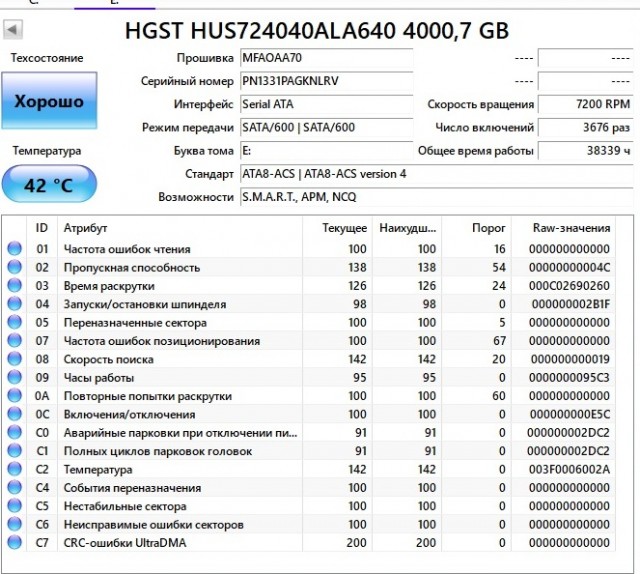This screenshot has width=640, height=574.
Task: Click the 3676 раз power-on count field
Action: (x=586, y=127)
